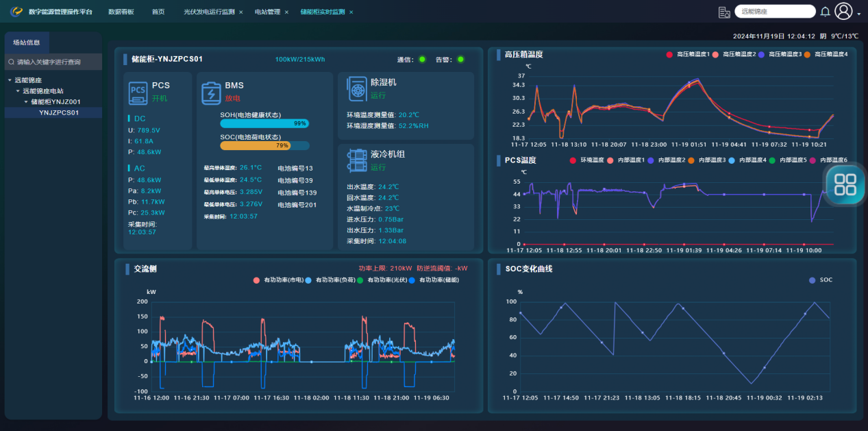Image resolution: width=868 pixels, height=431 pixels.
Task: Open the user avatar profile icon
Action: (844, 12)
